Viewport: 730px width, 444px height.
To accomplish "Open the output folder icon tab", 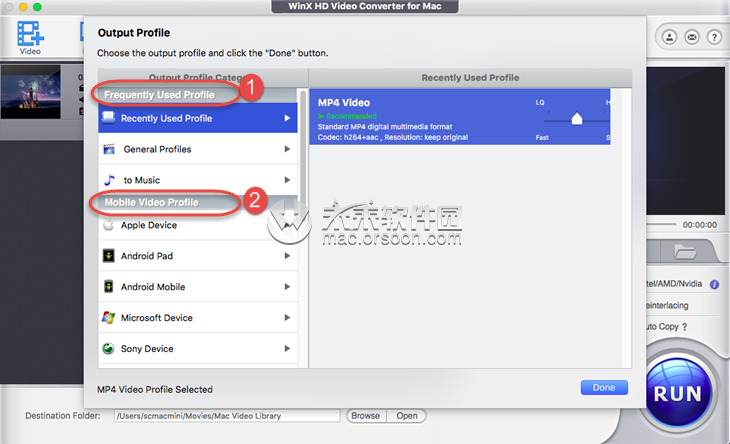I will coord(685,252).
